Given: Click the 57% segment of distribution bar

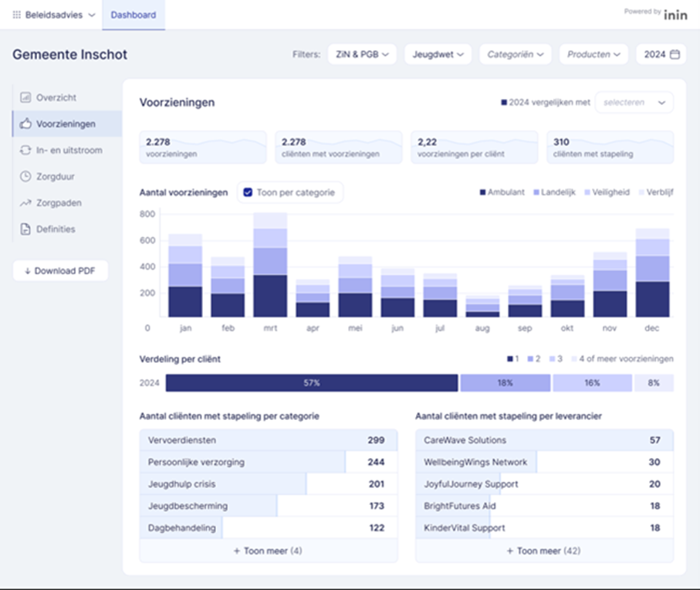Looking at the screenshot, I should point(312,383).
